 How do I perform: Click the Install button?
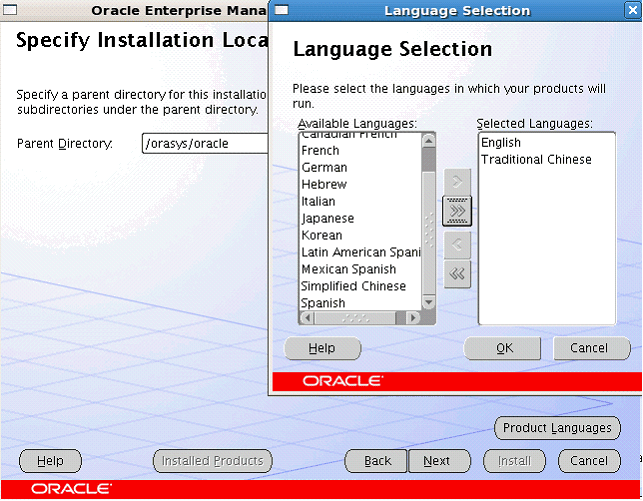coord(515,461)
